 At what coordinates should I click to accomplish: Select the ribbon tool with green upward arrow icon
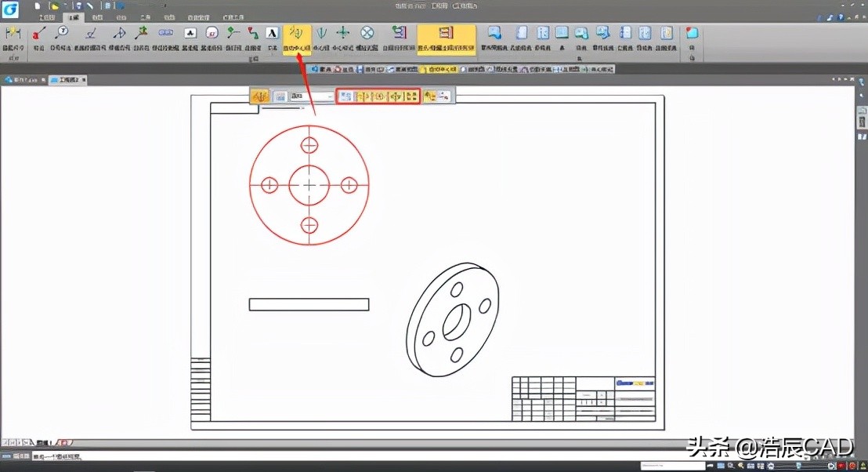click(x=142, y=38)
